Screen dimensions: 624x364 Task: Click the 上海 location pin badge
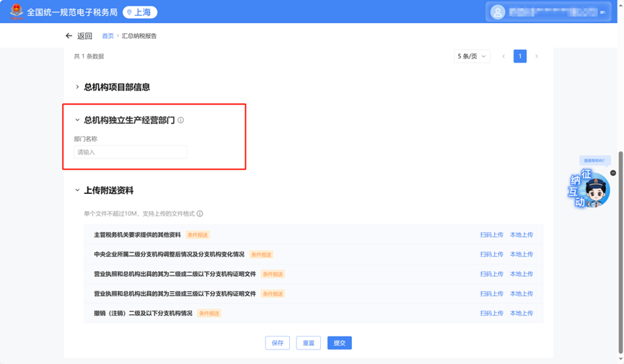pos(139,12)
